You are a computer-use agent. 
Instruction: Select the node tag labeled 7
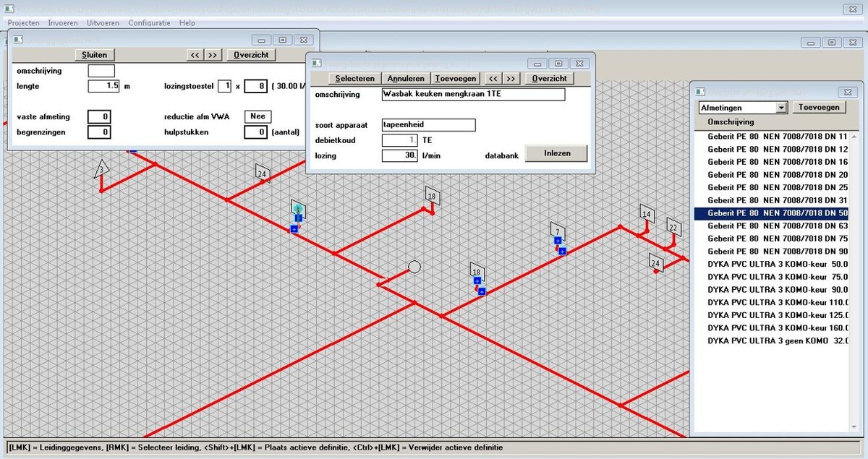(x=557, y=231)
